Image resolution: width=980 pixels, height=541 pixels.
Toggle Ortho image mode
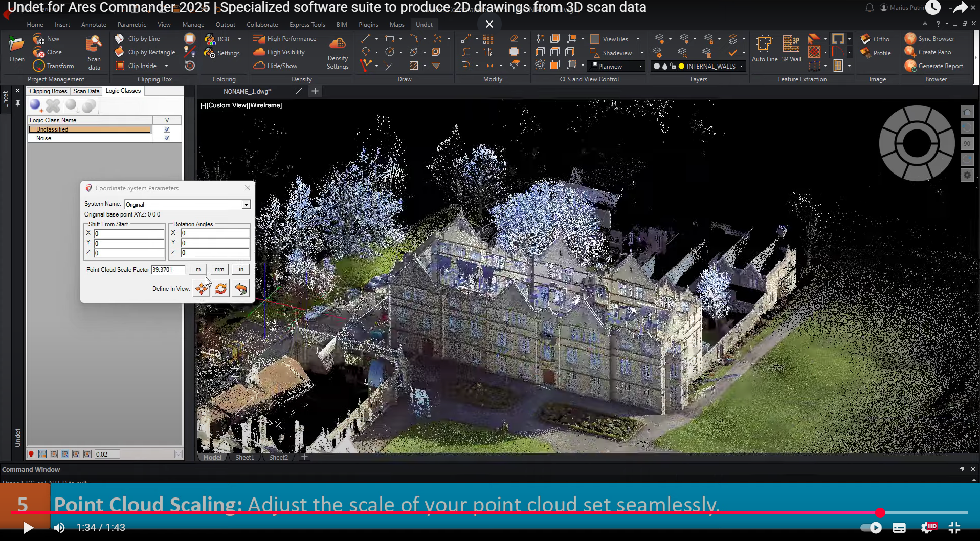click(x=875, y=39)
